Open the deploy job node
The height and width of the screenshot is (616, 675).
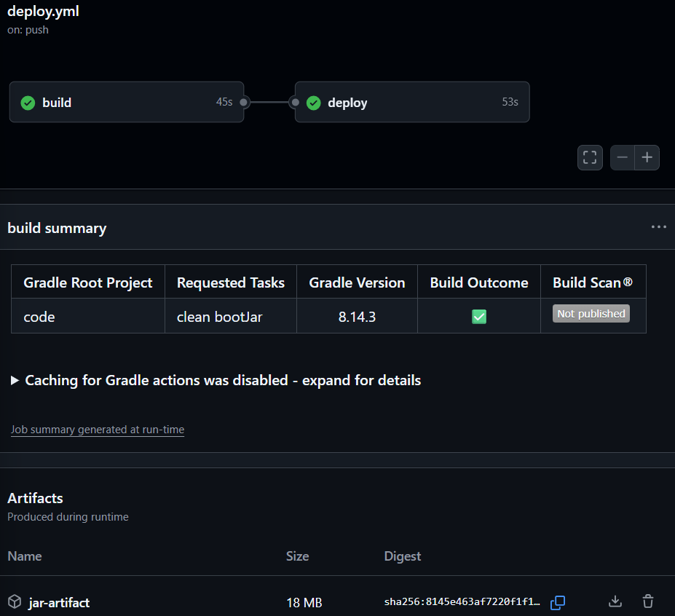tap(412, 102)
